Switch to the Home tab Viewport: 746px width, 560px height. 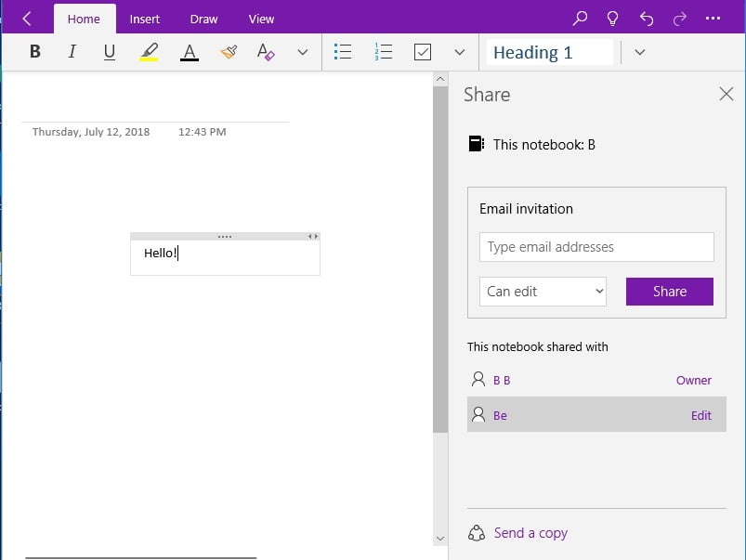pyautogui.click(x=84, y=19)
